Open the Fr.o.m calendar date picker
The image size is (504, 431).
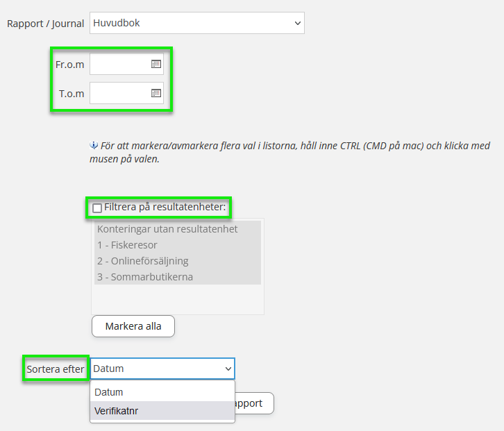pos(156,65)
